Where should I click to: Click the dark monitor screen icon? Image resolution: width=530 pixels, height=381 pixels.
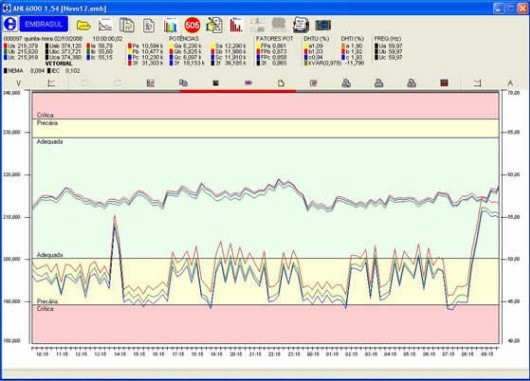tap(323, 25)
